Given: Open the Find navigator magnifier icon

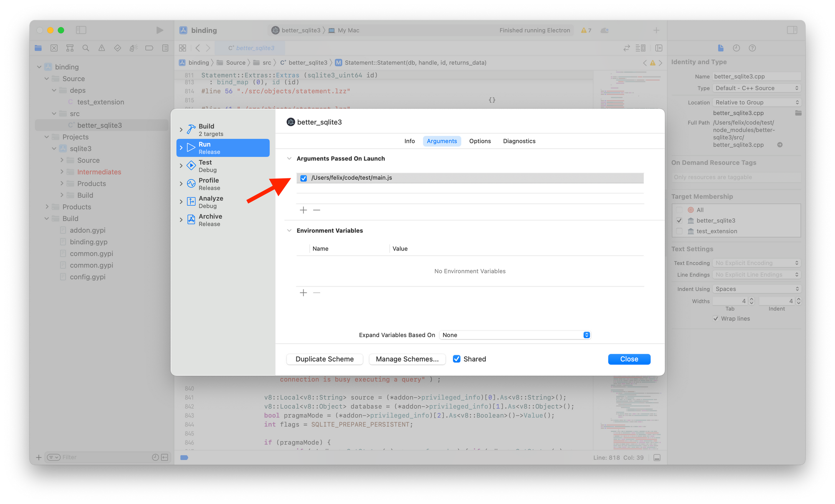Looking at the screenshot, I should [x=86, y=48].
